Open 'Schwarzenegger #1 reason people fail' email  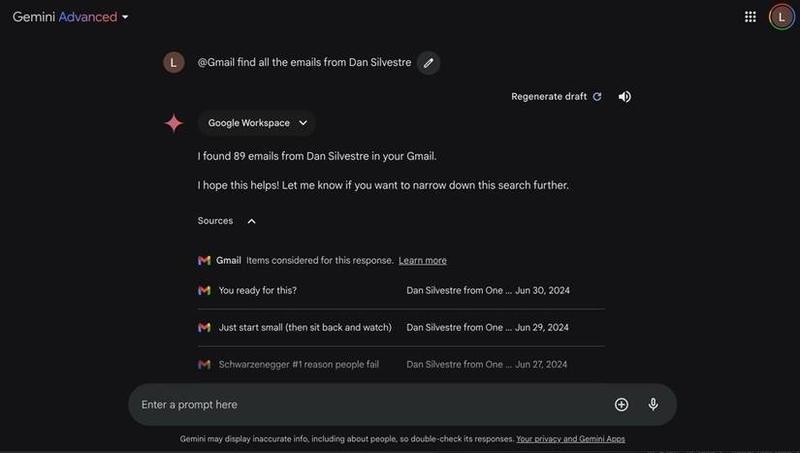(298, 365)
